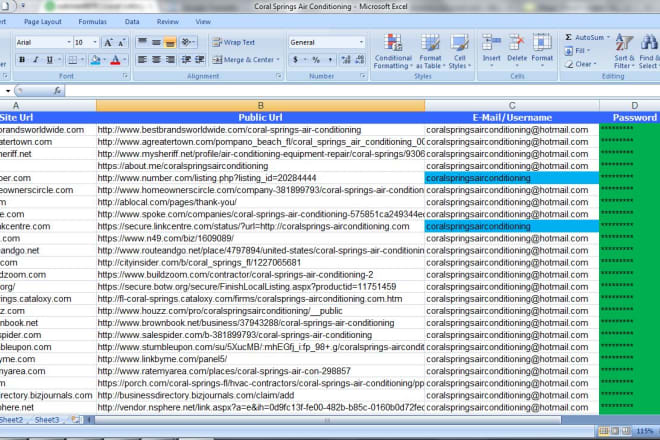
Task: Click the Insert cells icon
Action: click(x=491, y=43)
